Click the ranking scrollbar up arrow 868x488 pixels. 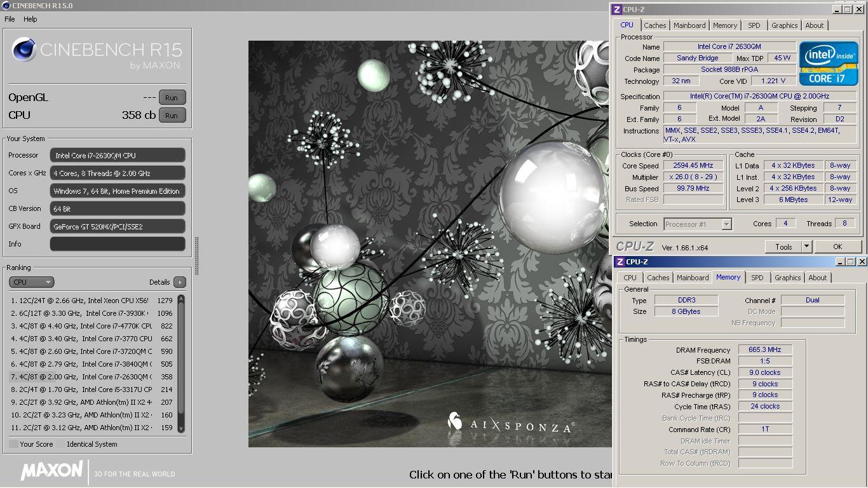[x=181, y=298]
